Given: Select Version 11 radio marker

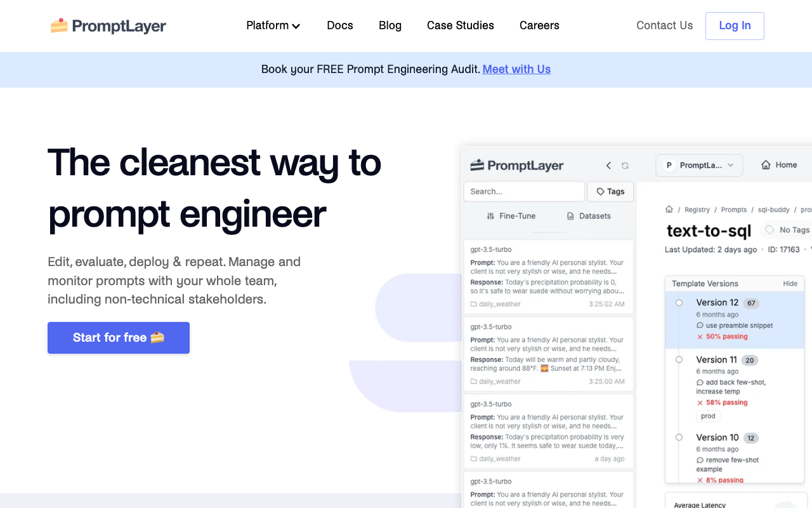Looking at the screenshot, I should [679, 359].
